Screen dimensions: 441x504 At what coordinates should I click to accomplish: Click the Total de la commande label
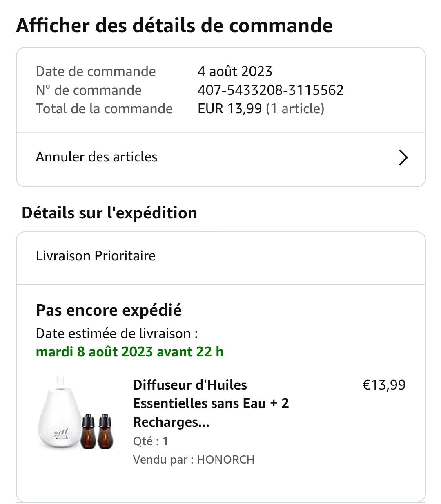tap(104, 109)
